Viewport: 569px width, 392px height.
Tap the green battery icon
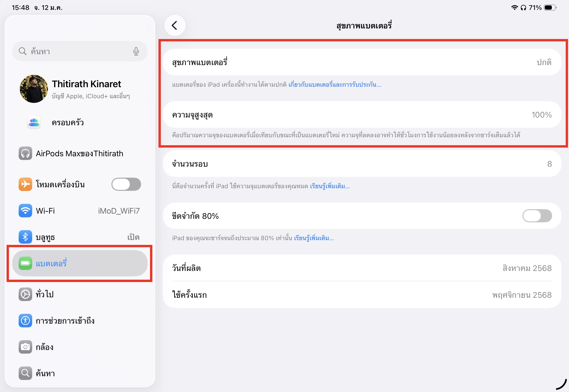[25, 263]
